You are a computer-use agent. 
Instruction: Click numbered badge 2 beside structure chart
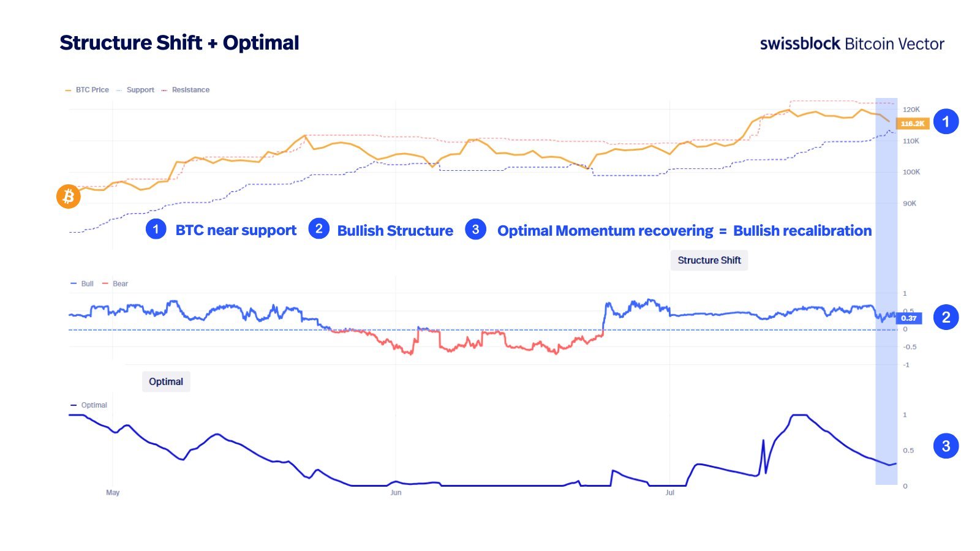[946, 317]
